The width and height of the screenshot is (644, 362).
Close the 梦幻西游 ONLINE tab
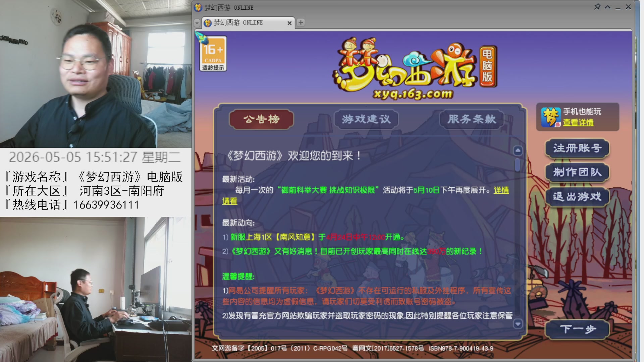pyautogui.click(x=289, y=23)
